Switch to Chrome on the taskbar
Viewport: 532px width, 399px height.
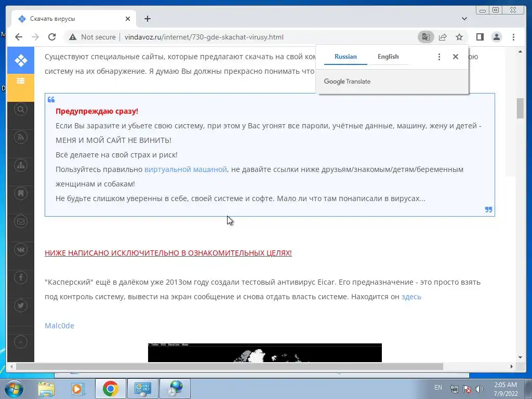click(x=110, y=389)
